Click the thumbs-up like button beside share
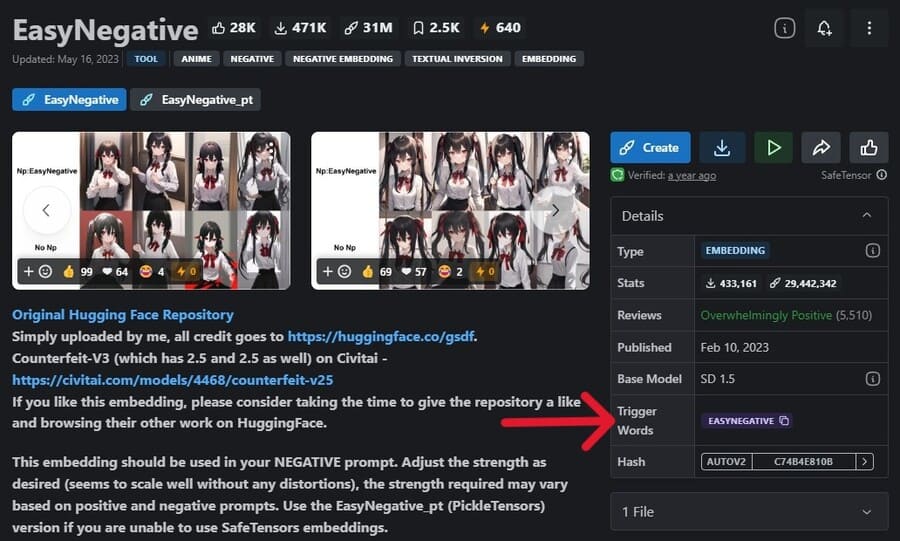This screenshot has height=541, width=900. (868, 147)
